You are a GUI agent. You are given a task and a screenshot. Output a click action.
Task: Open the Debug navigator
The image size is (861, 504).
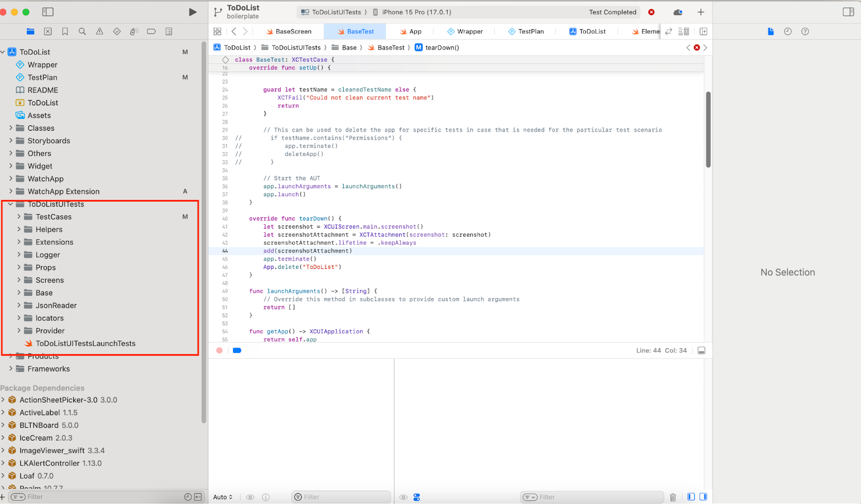(134, 32)
